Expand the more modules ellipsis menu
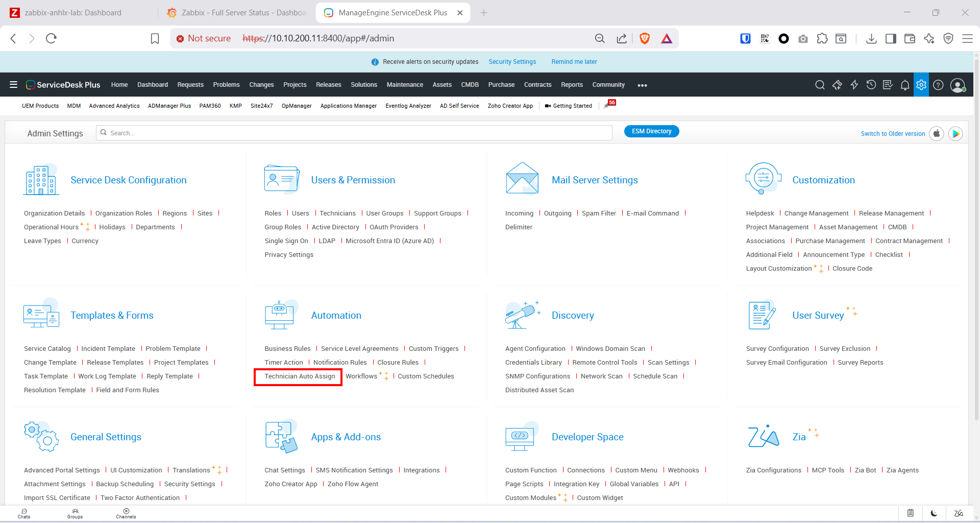This screenshot has width=980, height=523. coord(642,85)
